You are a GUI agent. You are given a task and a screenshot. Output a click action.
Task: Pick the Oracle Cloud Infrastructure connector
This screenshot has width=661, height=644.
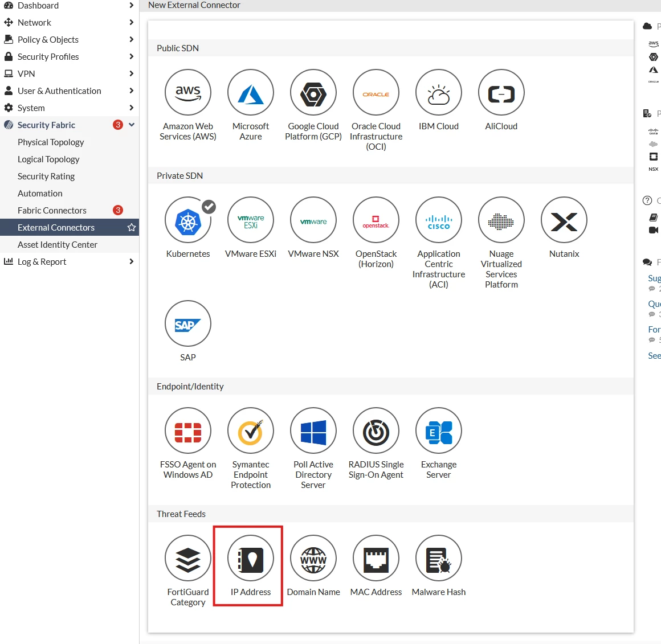376,92
